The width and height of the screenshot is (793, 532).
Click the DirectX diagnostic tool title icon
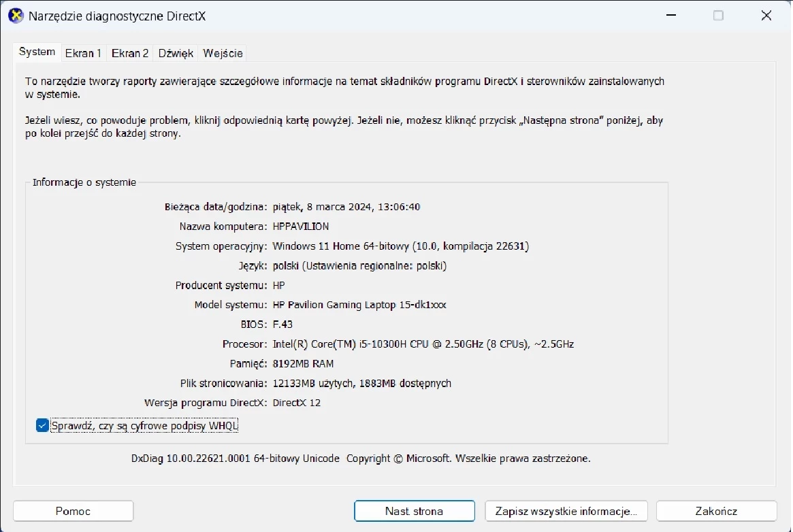click(16, 16)
